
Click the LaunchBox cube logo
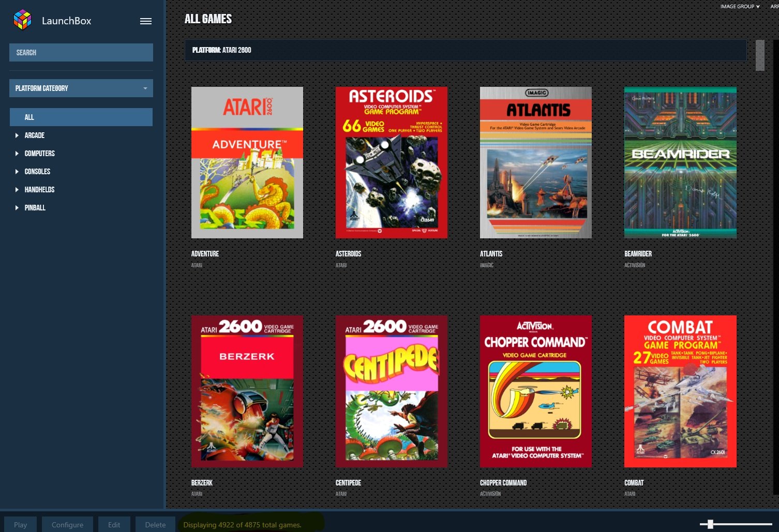tap(22, 20)
